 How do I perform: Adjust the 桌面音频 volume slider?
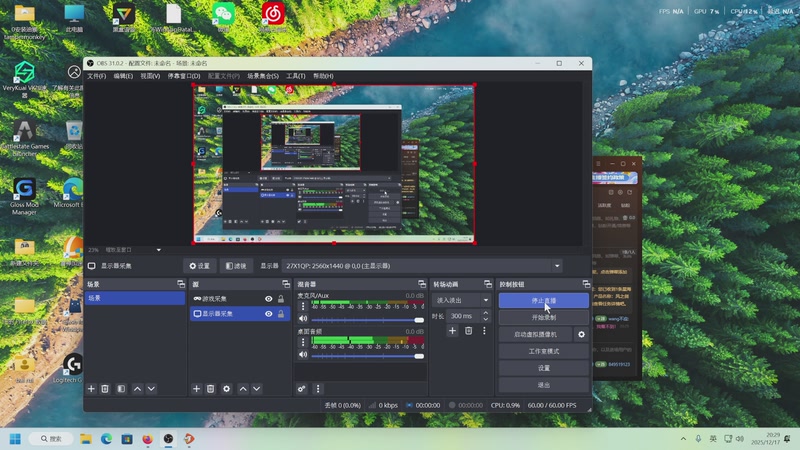point(367,356)
